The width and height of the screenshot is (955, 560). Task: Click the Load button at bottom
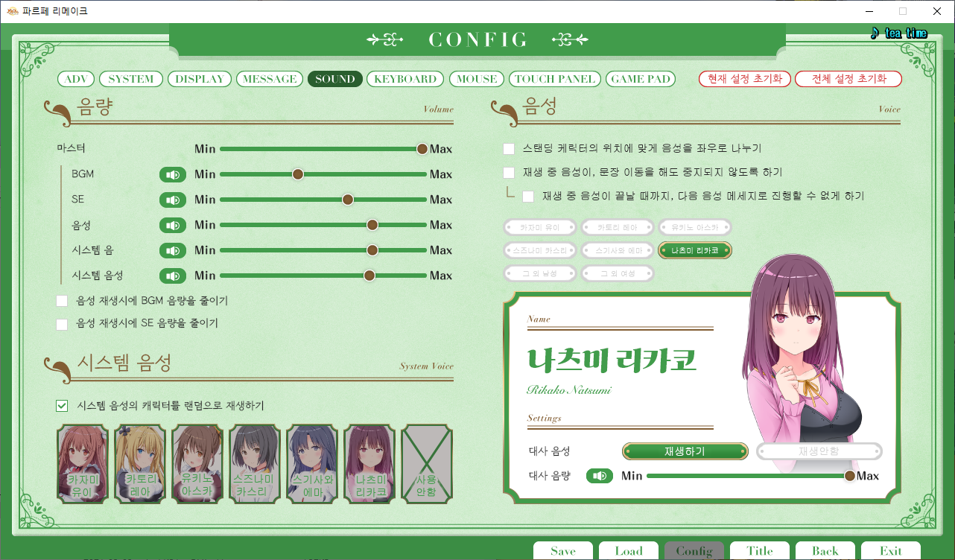coord(629,550)
